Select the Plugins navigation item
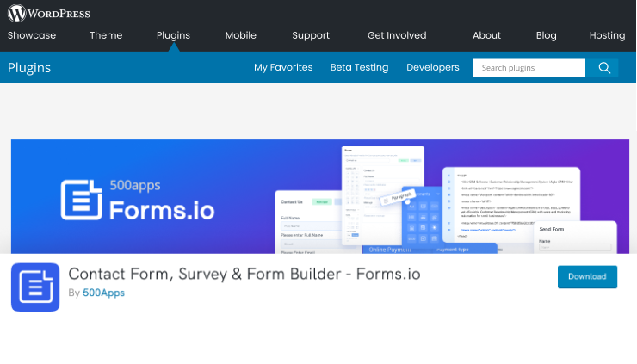637x364 pixels. (x=174, y=35)
